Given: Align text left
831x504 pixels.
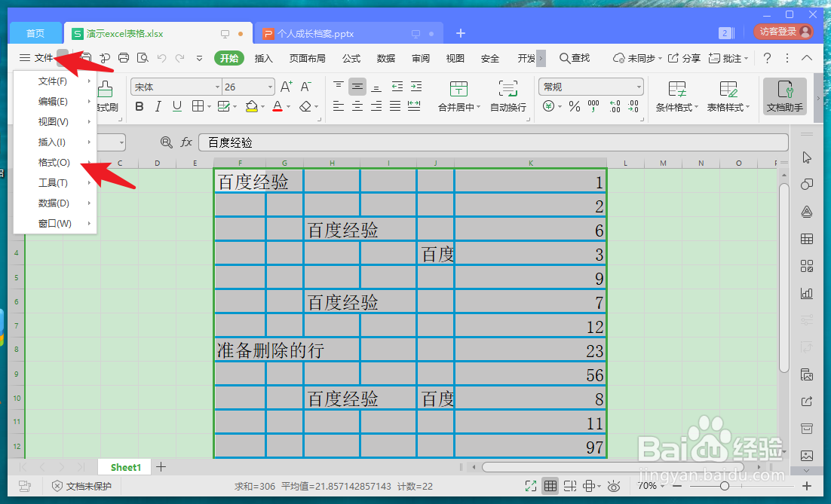Looking at the screenshot, I should [x=339, y=106].
